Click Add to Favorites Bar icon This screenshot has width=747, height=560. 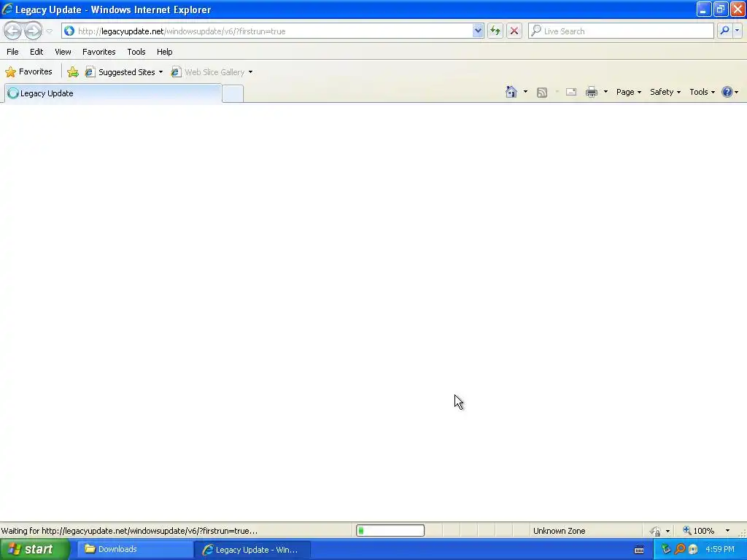tap(73, 72)
